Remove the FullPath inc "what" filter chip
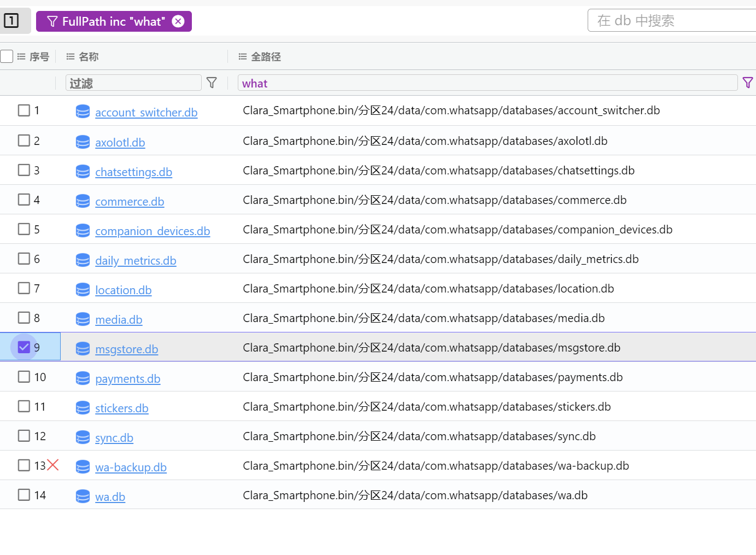756x555 pixels. (178, 21)
